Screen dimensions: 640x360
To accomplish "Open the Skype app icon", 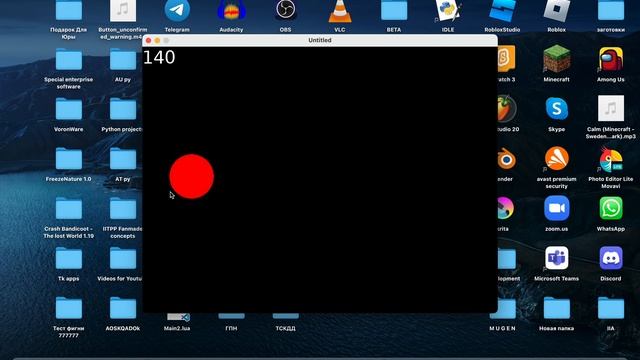I will click(556, 109).
